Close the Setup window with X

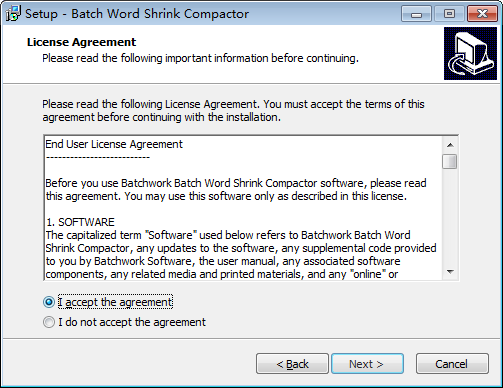[482, 14]
